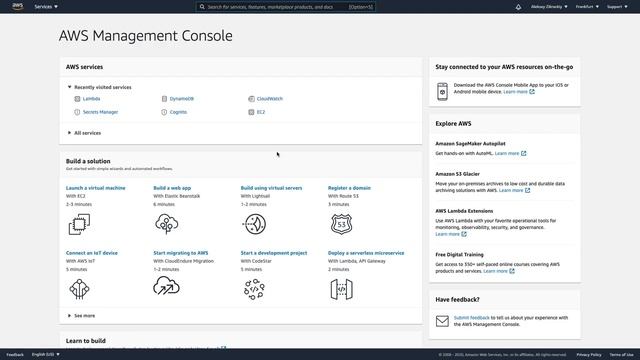
Task: Click the AWS Management Console heading
Action: (x=146, y=36)
